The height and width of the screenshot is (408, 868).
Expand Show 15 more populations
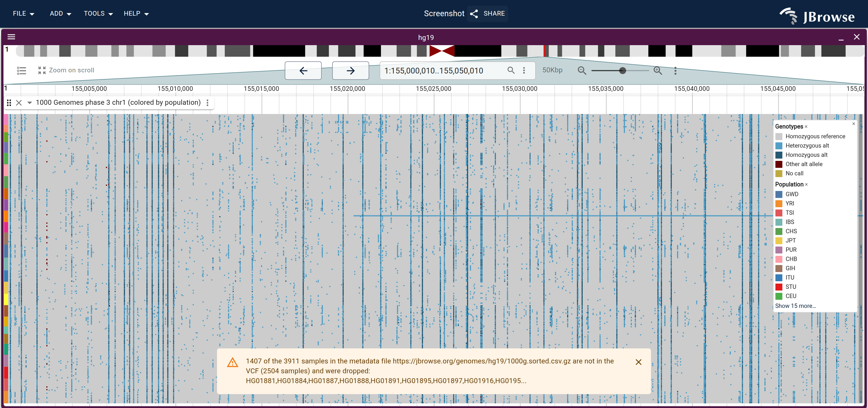pos(795,306)
